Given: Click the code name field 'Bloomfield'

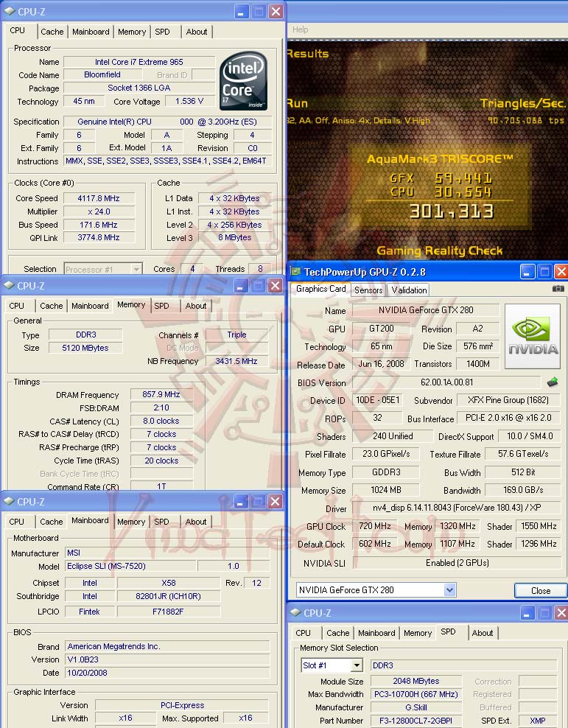Looking at the screenshot, I should (x=102, y=74).
